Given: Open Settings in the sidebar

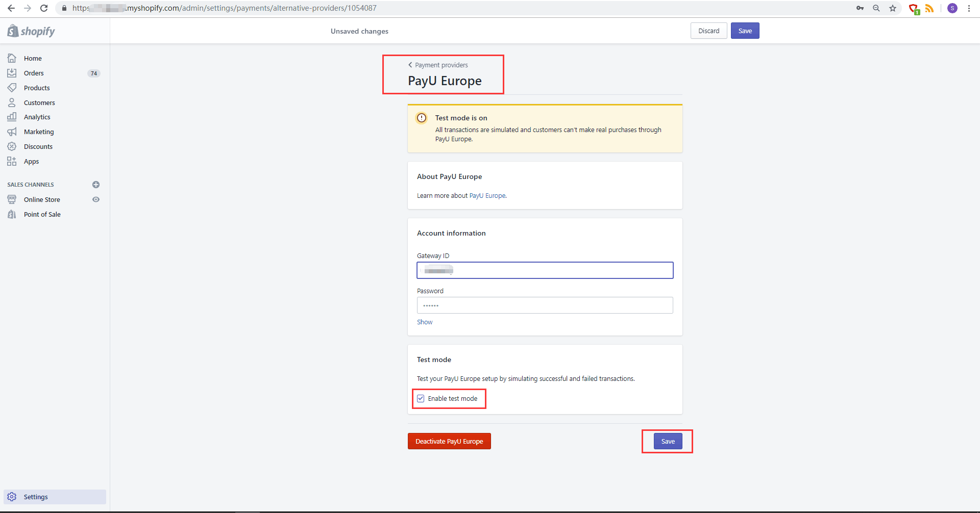Looking at the screenshot, I should pyautogui.click(x=55, y=497).
